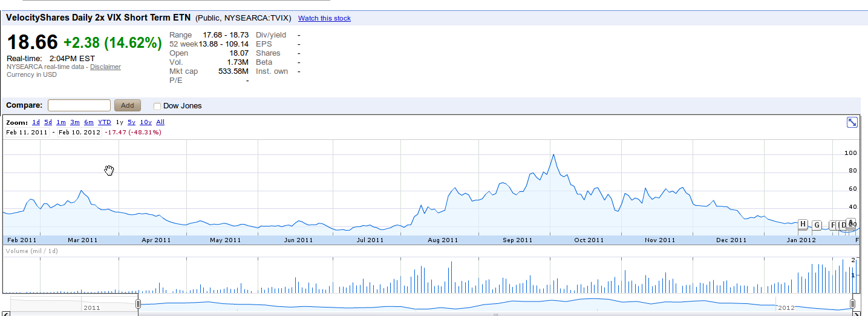
Task: Open news flag A on chart
Action: 851,223
